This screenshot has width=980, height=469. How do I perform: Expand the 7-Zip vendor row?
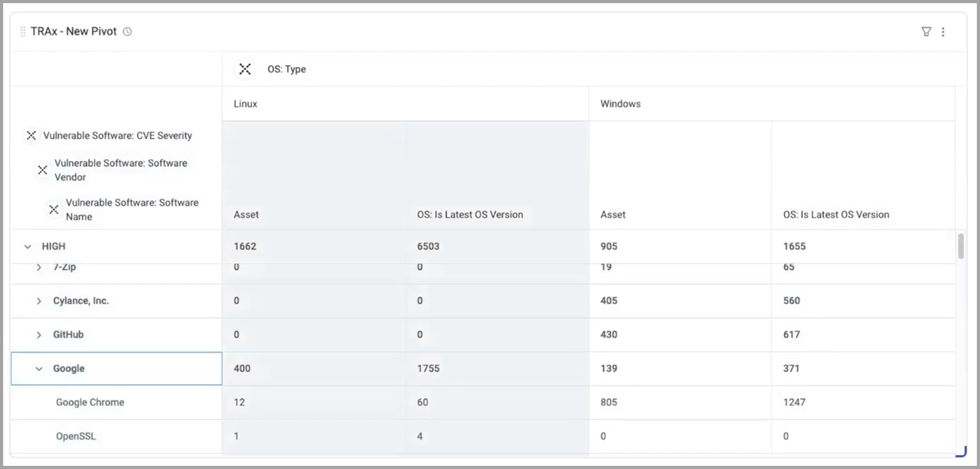tap(39, 267)
